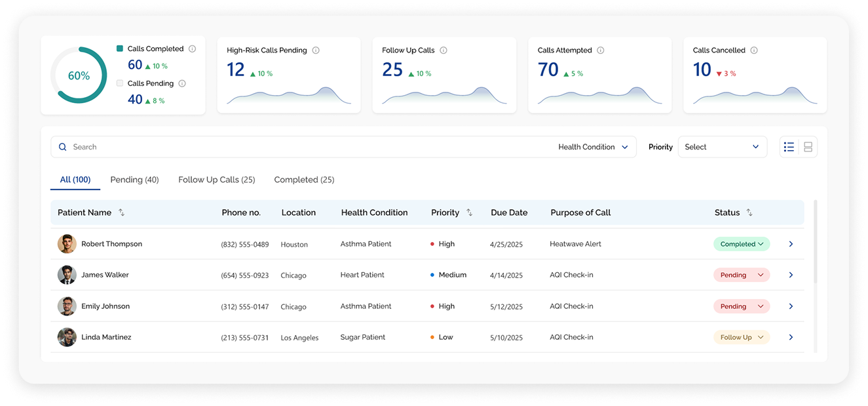Click Linda Martinez's Follow Up status badge

(742, 337)
